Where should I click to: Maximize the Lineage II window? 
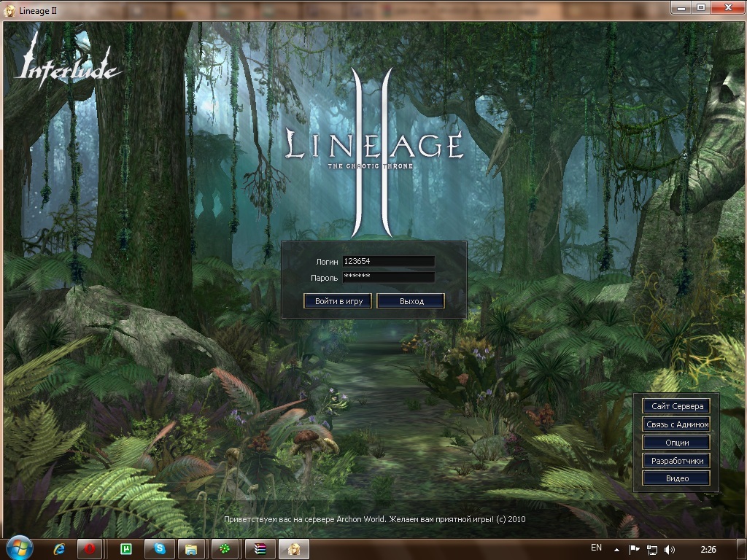(701, 7)
